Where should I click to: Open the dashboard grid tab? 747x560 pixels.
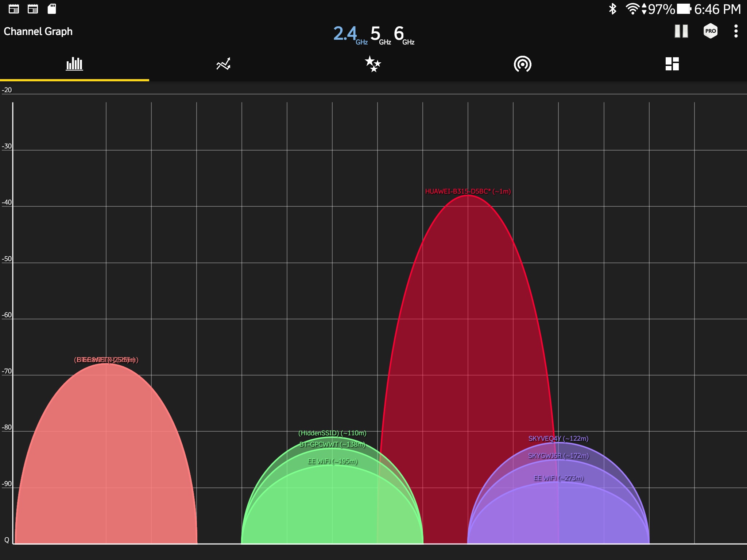(x=672, y=64)
